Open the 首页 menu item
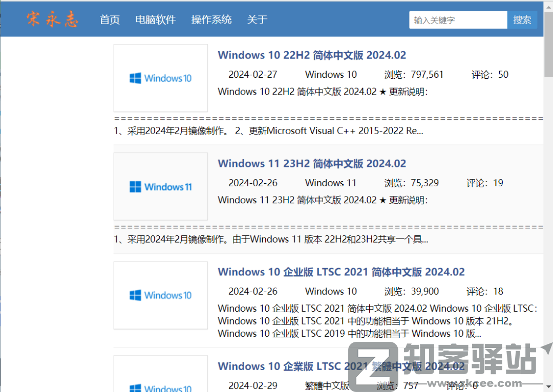Image resolution: width=553 pixels, height=392 pixels. (x=110, y=20)
